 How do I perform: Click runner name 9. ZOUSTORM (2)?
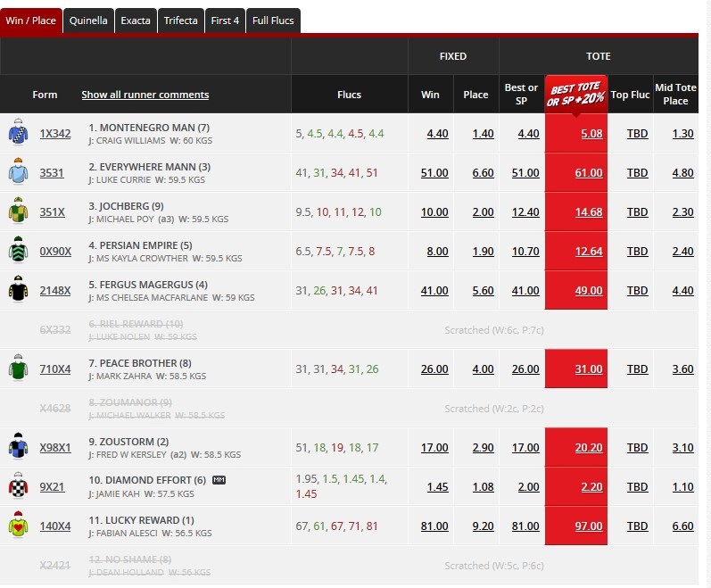pos(128,442)
